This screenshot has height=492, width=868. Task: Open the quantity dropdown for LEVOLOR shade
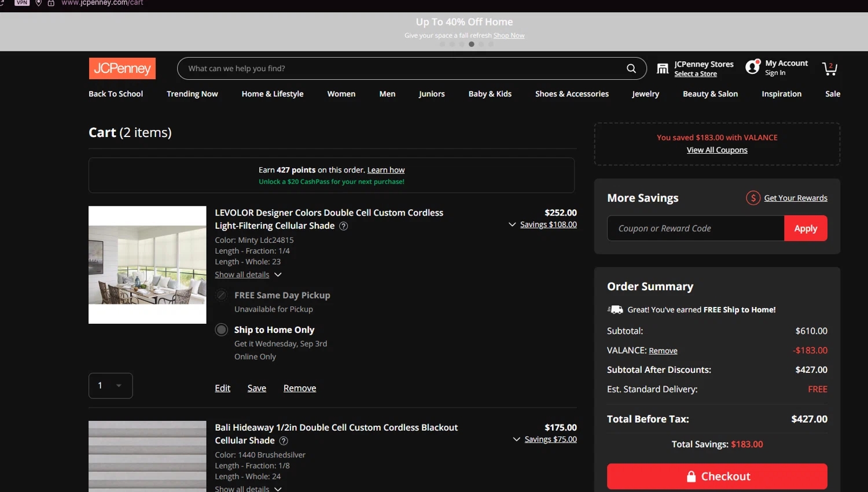tap(111, 386)
